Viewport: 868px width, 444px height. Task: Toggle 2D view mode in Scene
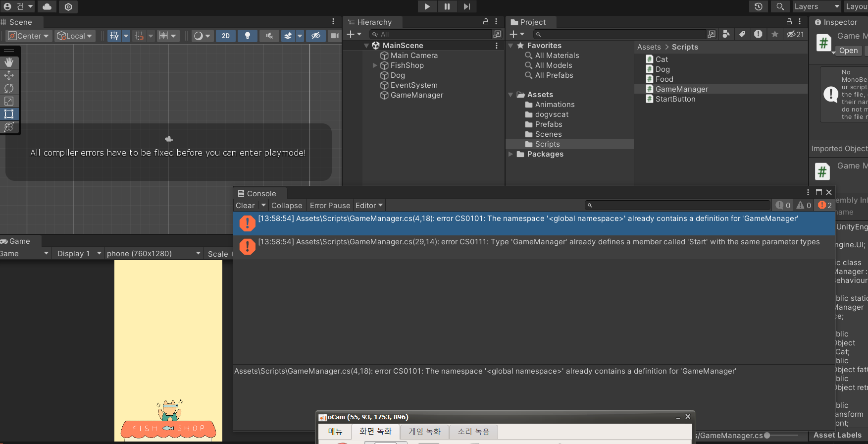tap(226, 36)
